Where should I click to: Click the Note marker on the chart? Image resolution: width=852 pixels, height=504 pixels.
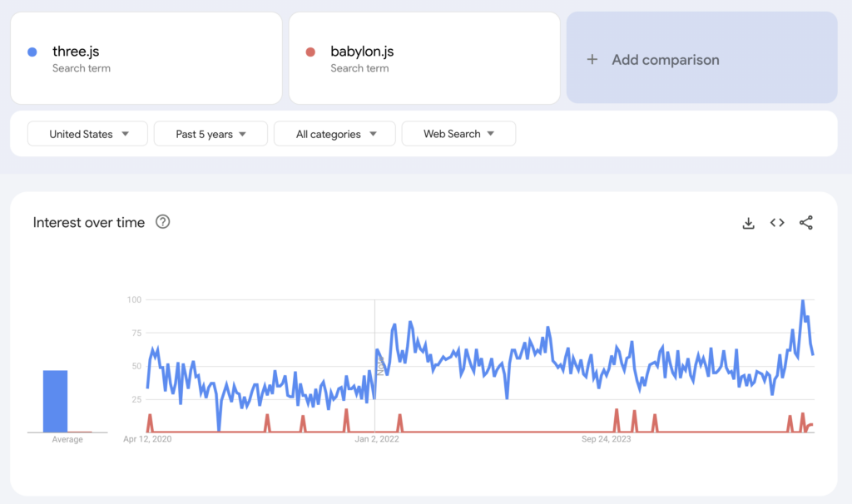379,367
